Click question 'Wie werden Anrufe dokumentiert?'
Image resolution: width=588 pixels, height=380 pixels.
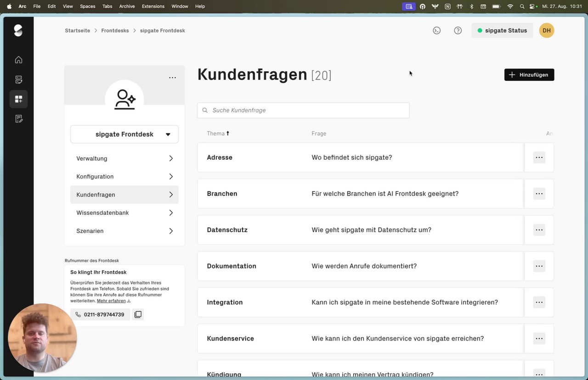(364, 266)
